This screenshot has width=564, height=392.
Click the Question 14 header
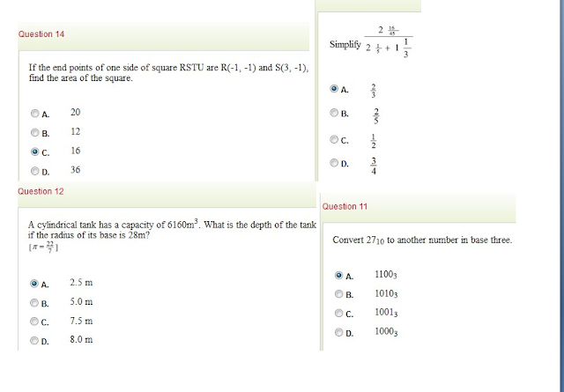(x=41, y=34)
